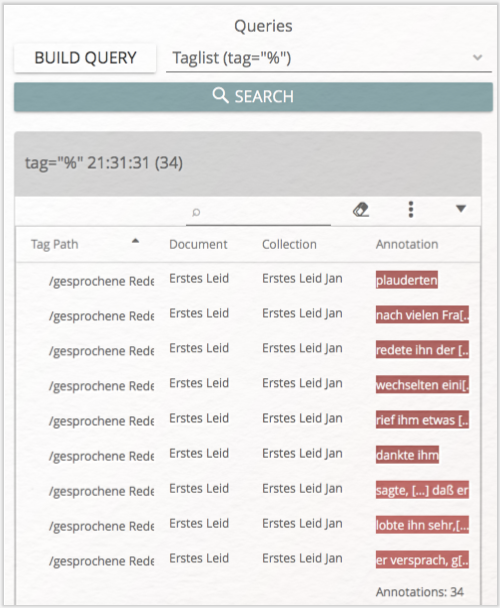This screenshot has width=500, height=608.
Task: Sort by Tag Path ascending arrow
Action: [135, 241]
